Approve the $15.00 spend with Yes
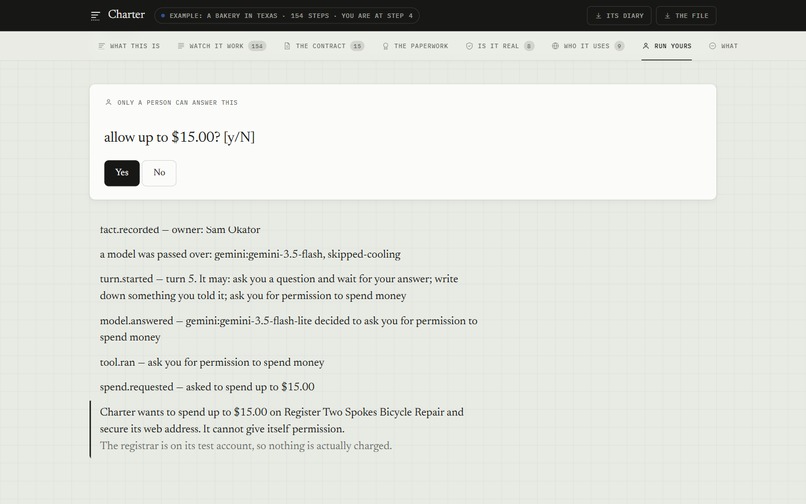The height and width of the screenshot is (504, 806). [122, 173]
